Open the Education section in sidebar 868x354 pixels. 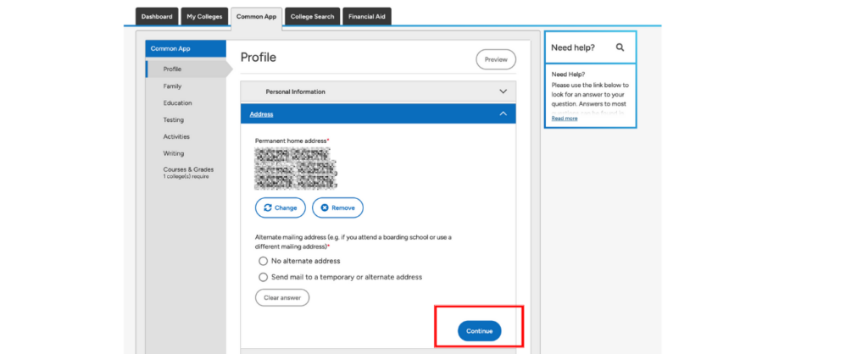[177, 102]
